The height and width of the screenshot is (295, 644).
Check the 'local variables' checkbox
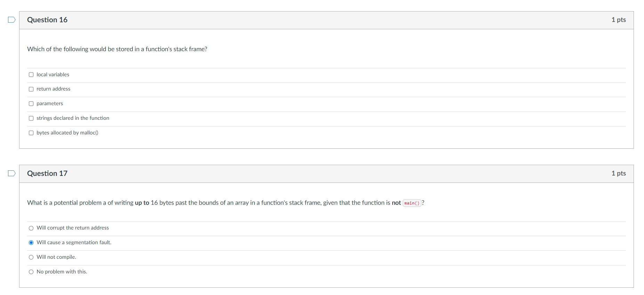point(31,75)
